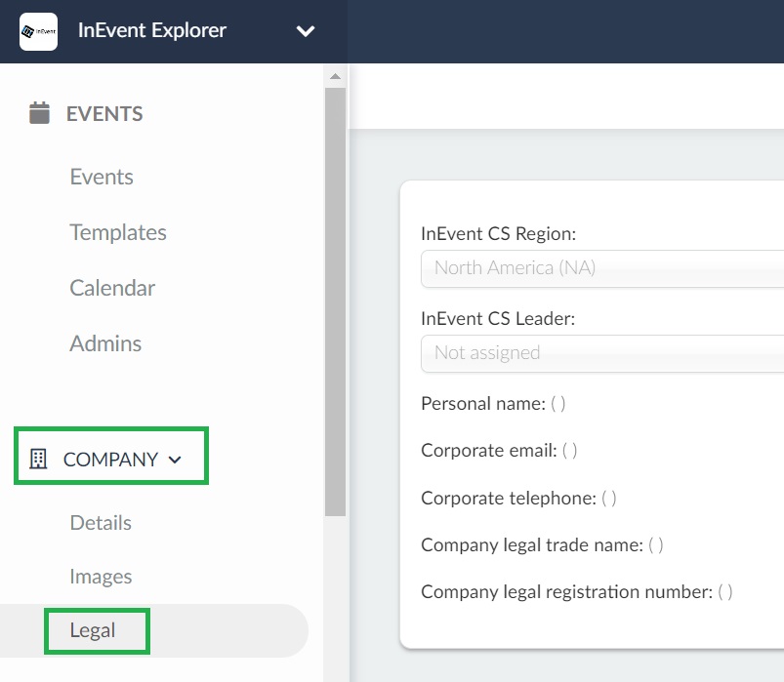
Task: Go to the Templates page
Action: coord(118,232)
